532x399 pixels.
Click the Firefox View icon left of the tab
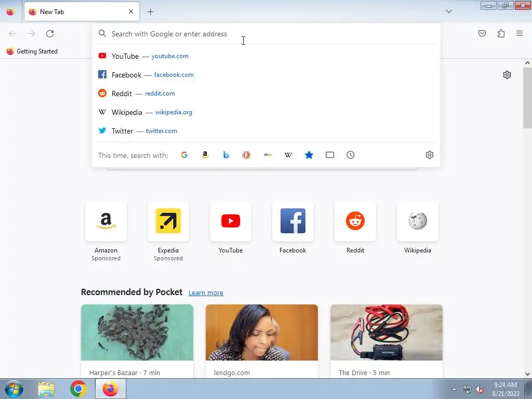click(10, 11)
